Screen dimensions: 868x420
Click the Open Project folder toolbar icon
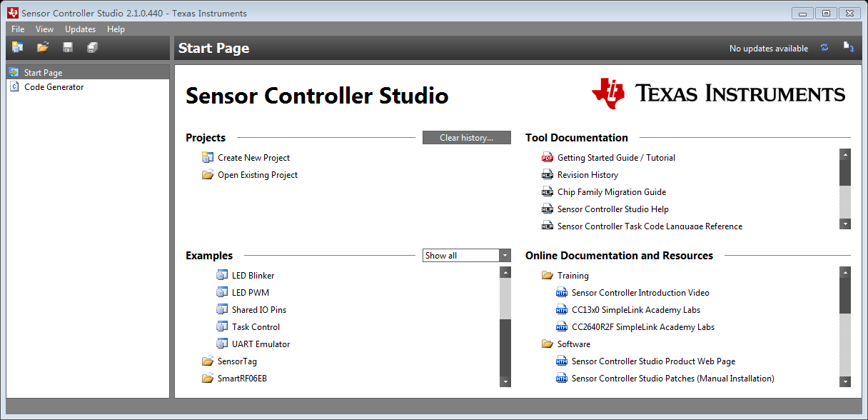click(43, 48)
